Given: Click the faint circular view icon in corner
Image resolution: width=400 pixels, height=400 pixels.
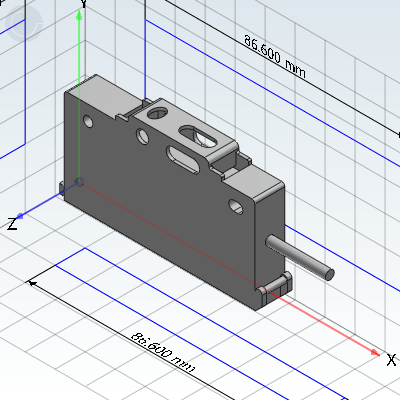Looking at the screenshot, I should 23,23.
